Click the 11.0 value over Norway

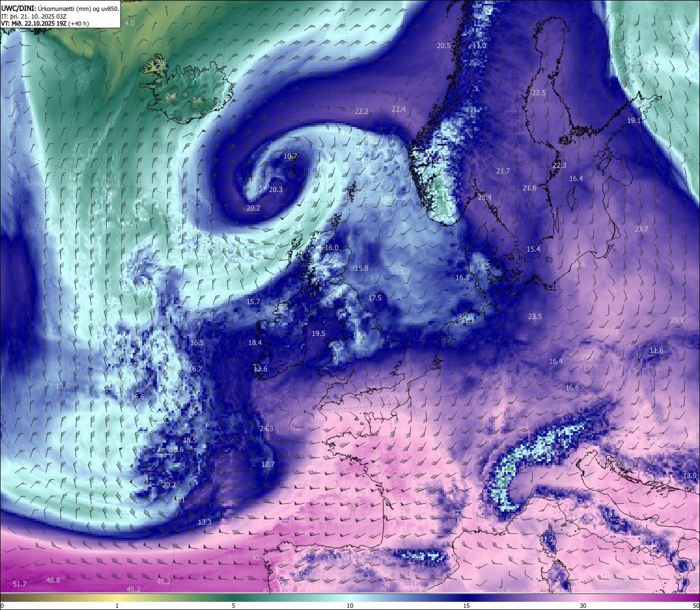point(479,46)
